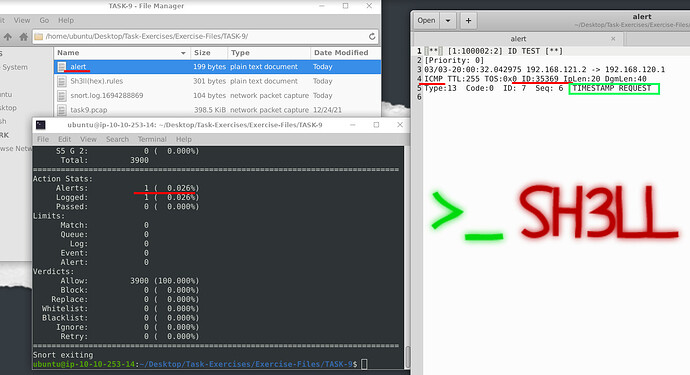690x375 pixels.
Task: Click the Name column sort arrow
Action: click(183, 53)
